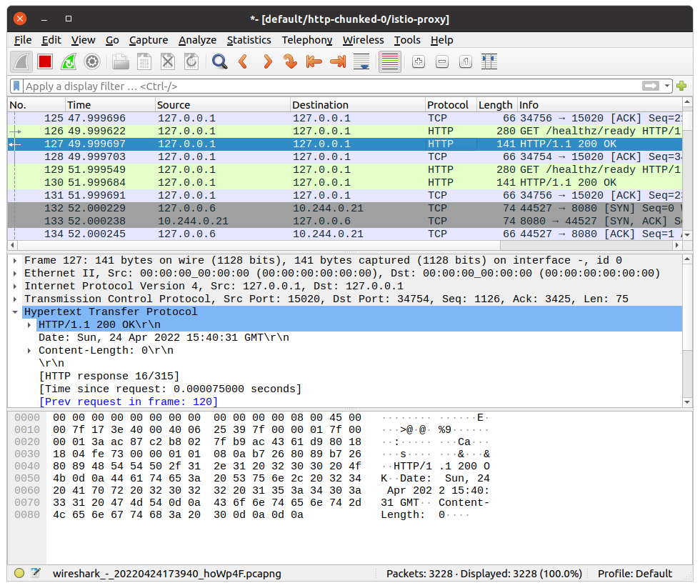
Task: Start a new capture with the shark fin icon
Action: (21, 61)
